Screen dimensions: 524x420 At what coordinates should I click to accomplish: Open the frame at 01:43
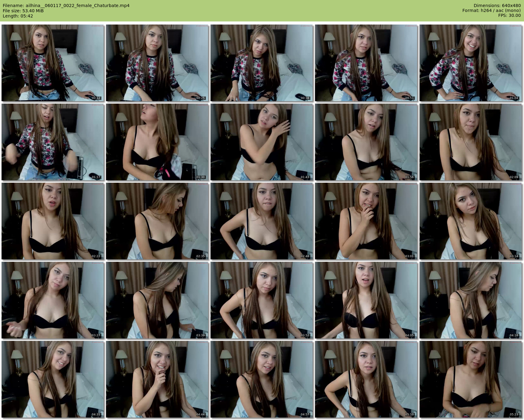[262, 142]
